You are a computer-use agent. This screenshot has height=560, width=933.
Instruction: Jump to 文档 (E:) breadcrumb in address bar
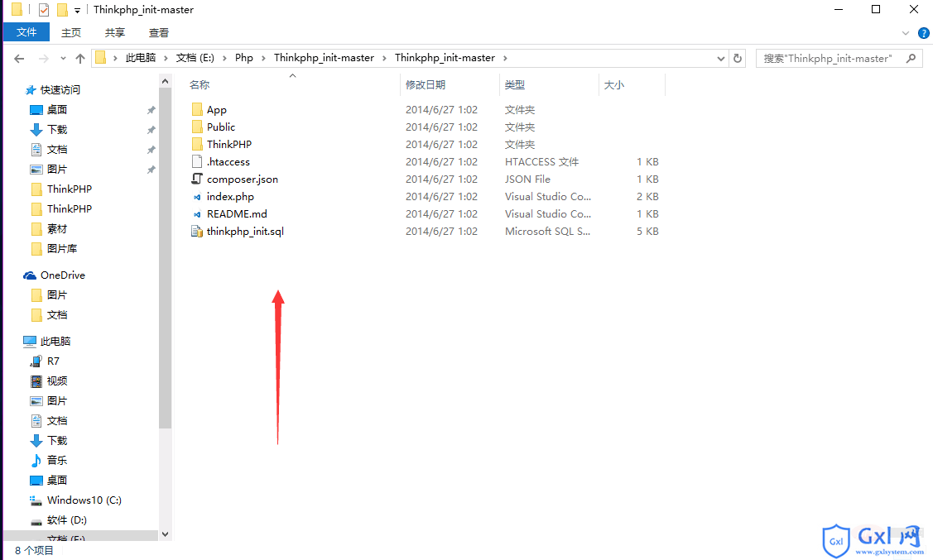pos(195,58)
